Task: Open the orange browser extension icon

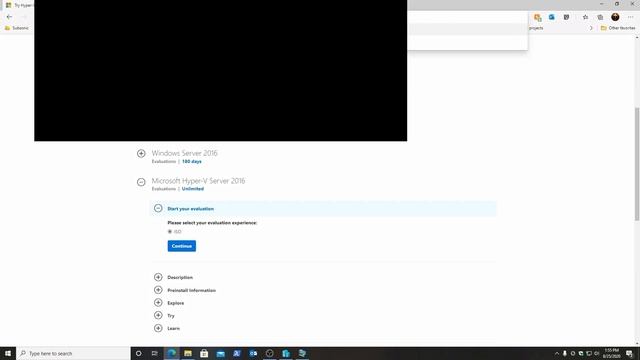Action: (x=538, y=17)
